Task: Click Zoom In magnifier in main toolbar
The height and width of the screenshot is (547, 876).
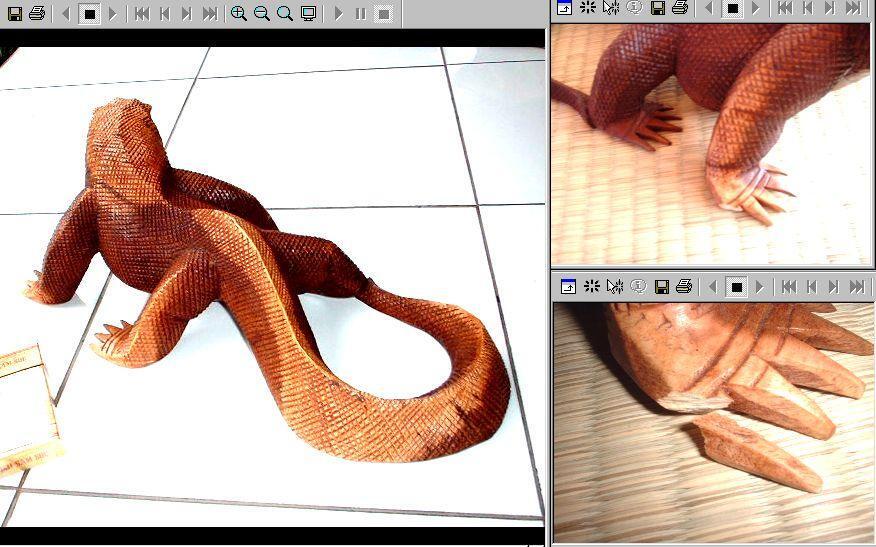Action: (239, 14)
